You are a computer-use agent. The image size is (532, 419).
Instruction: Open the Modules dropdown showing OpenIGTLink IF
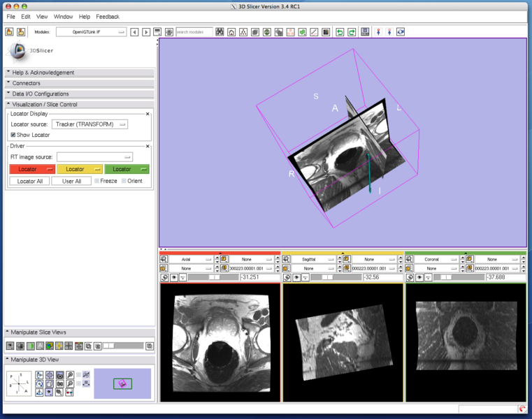pos(92,32)
